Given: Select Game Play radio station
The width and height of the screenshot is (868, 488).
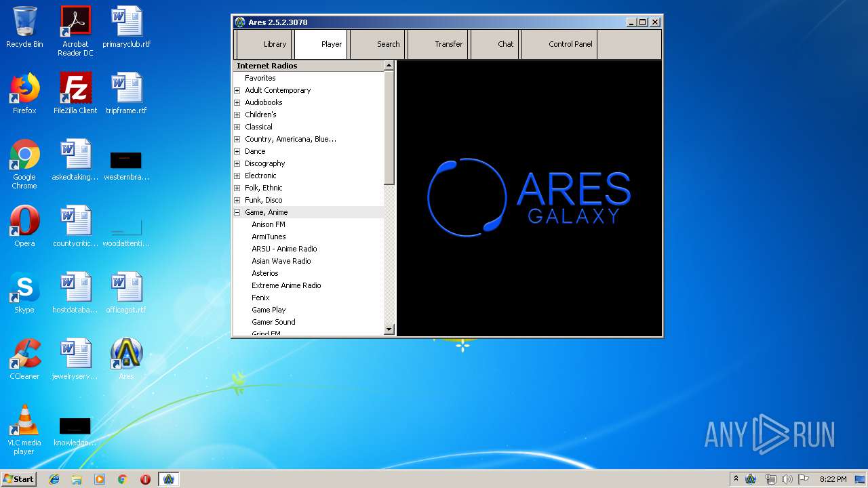Looking at the screenshot, I should point(269,310).
